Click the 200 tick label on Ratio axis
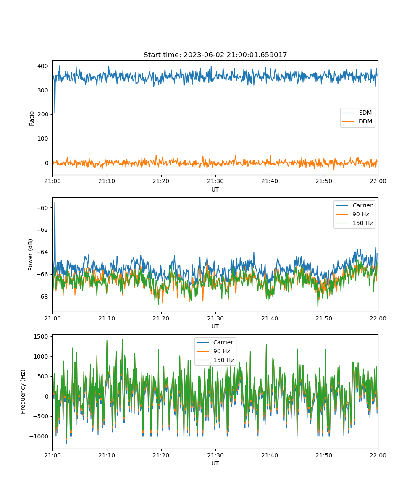This screenshot has height=504, width=420. tap(44, 114)
